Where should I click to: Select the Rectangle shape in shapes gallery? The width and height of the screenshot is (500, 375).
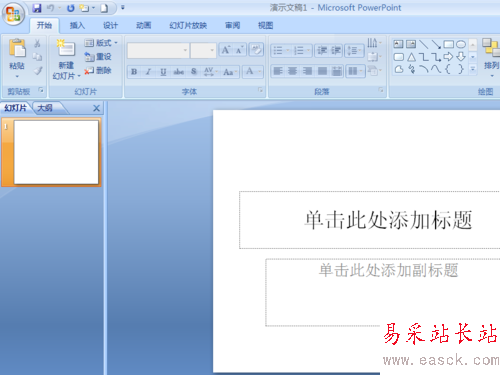(x=449, y=44)
